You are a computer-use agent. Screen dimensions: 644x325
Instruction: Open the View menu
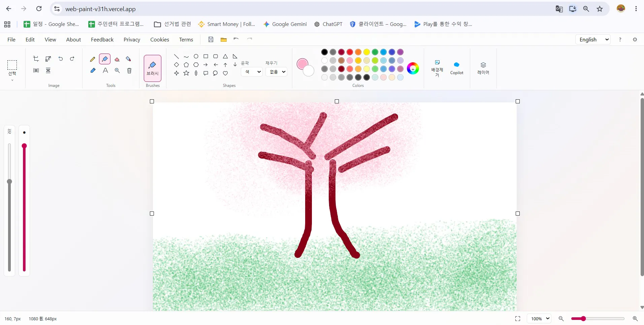tap(50, 39)
